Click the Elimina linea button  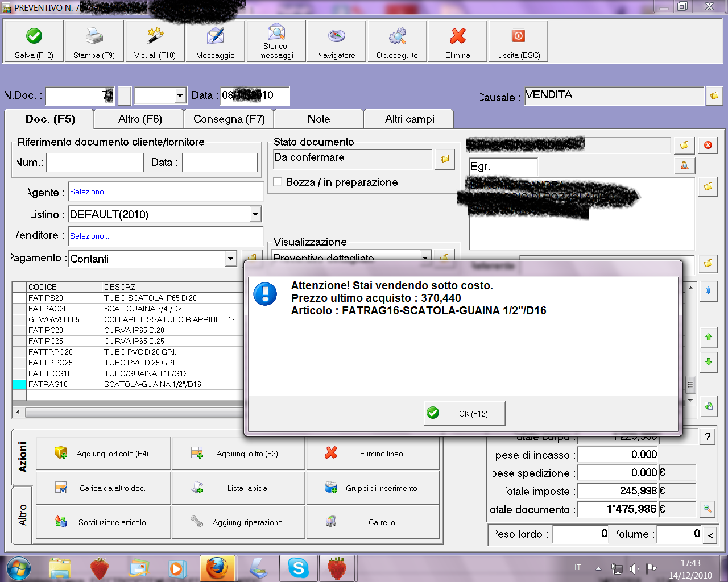[x=373, y=454]
